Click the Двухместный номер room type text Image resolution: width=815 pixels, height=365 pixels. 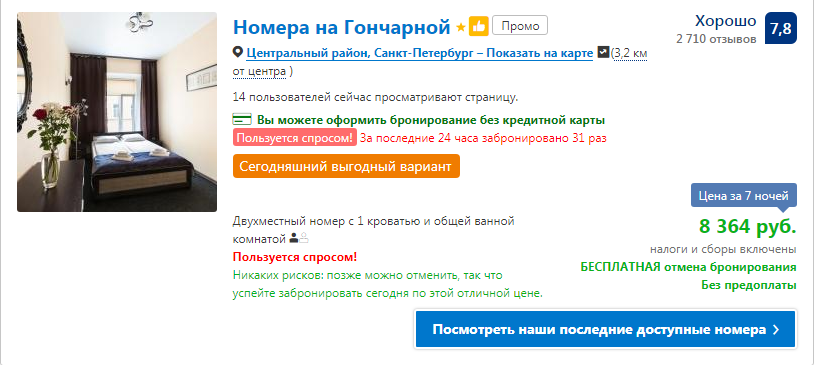pyautogui.click(x=374, y=230)
